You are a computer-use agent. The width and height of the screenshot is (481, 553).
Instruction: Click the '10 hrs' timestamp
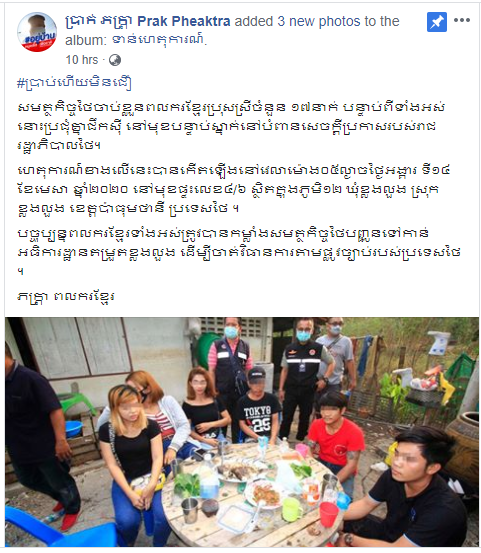point(82,60)
